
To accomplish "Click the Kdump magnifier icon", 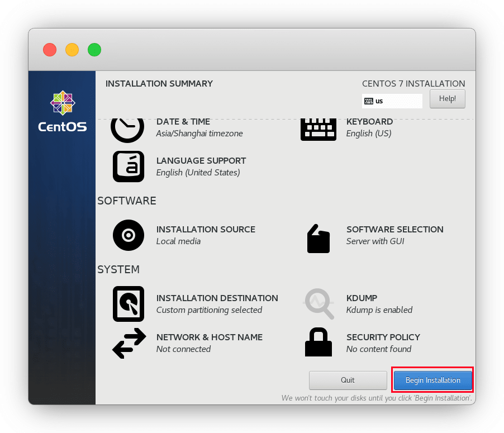I will [318, 304].
